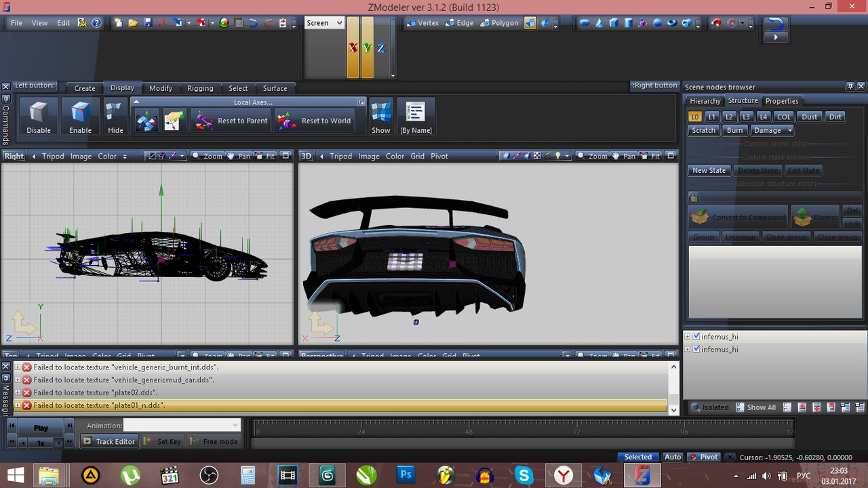Click the Play animation button
Viewport: 868px width, 488px height.
tap(41, 428)
